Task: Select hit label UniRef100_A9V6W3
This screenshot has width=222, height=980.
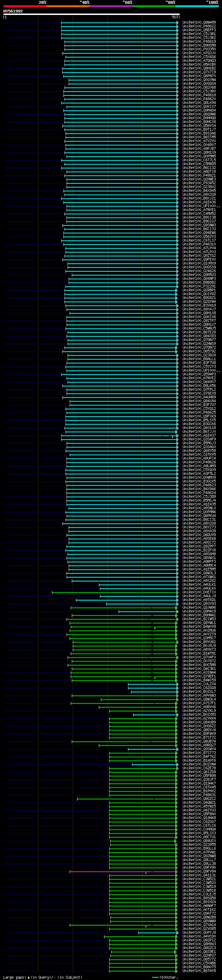Action: point(199,695)
